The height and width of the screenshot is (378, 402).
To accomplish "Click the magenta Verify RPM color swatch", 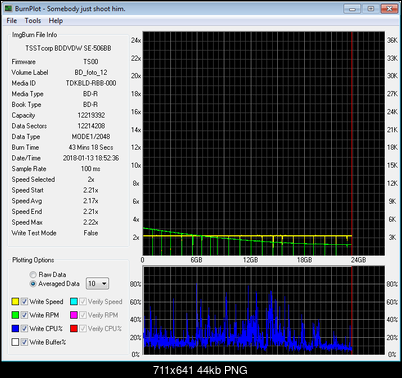I will tap(74, 315).
